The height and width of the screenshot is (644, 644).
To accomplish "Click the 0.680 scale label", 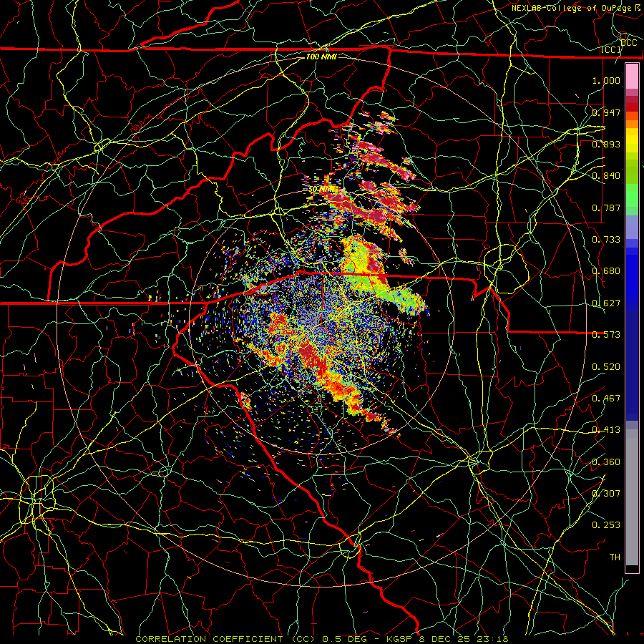I will tap(606, 271).
